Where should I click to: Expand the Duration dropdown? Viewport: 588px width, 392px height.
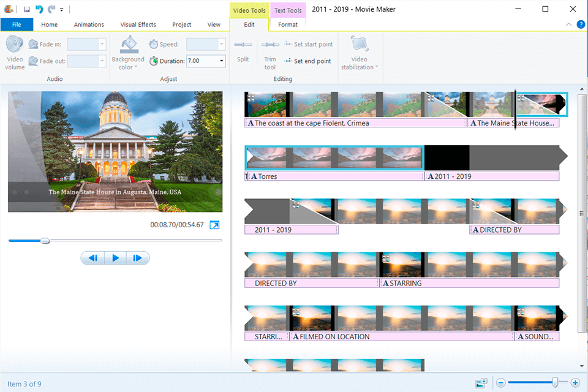point(222,61)
